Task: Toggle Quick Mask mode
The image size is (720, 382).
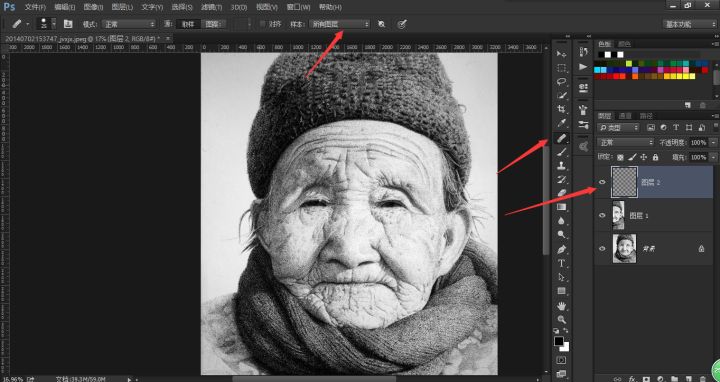Action: coord(561,360)
